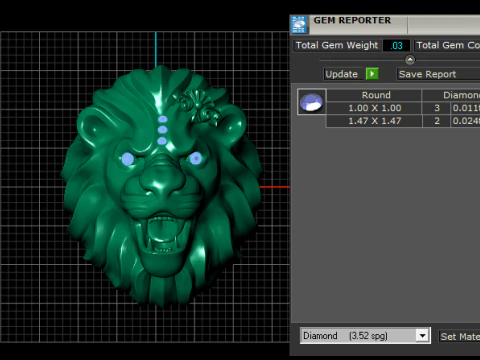The height and width of the screenshot is (360, 480).
Task: Click weight value 0.024 cell
Action: point(466,121)
